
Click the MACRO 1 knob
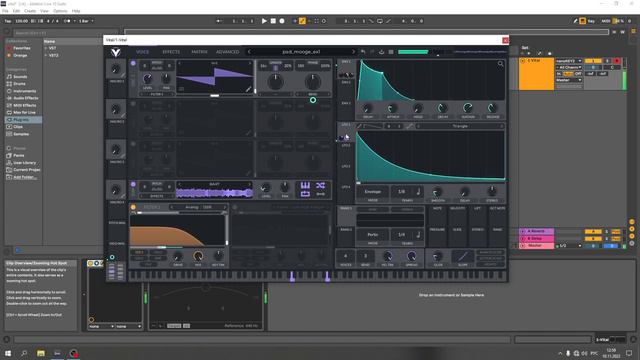point(116,69)
